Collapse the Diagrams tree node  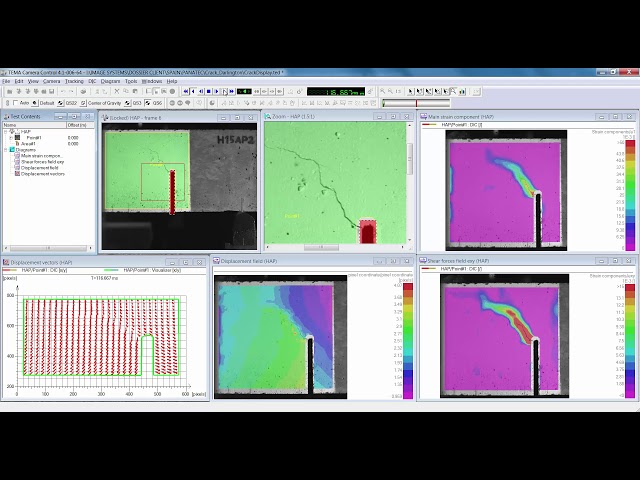tap(6, 150)
